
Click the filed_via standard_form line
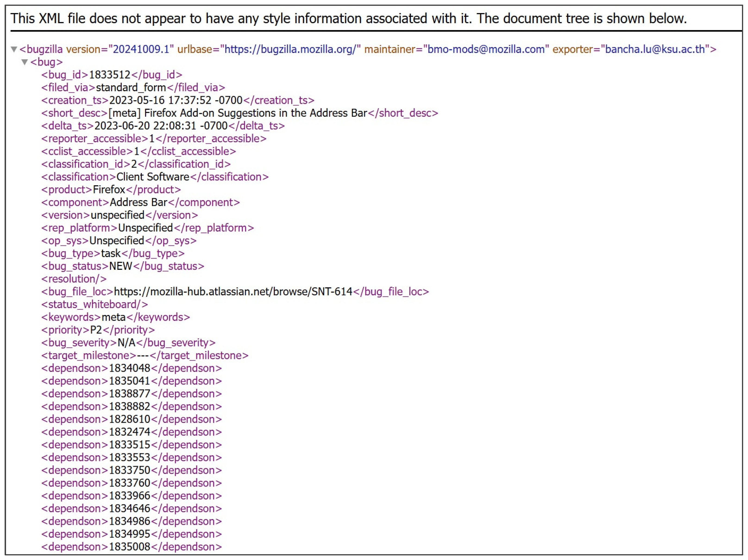tap(133, 88)
